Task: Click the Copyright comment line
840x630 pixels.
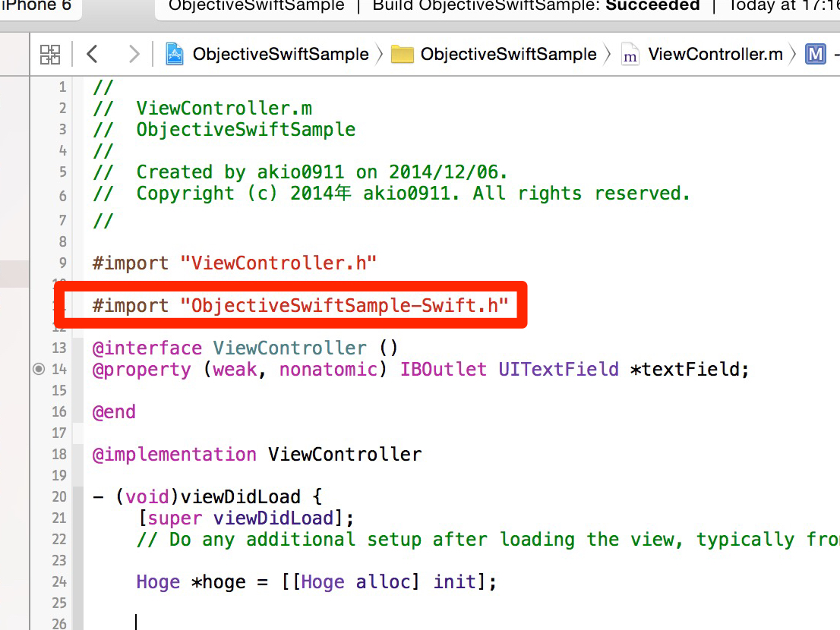Action: pyautogui.click(x=392, y=194)
